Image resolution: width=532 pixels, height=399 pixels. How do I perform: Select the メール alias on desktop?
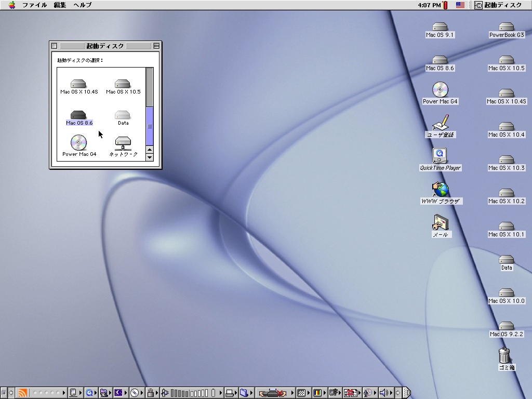(441, 226)
